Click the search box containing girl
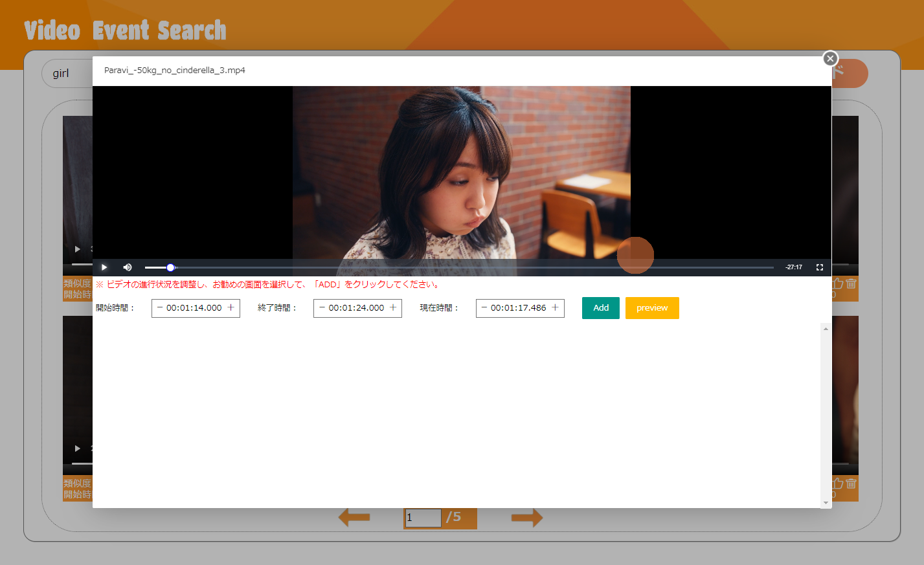Viewport: 924px width, 565px height. pos(68,73)
